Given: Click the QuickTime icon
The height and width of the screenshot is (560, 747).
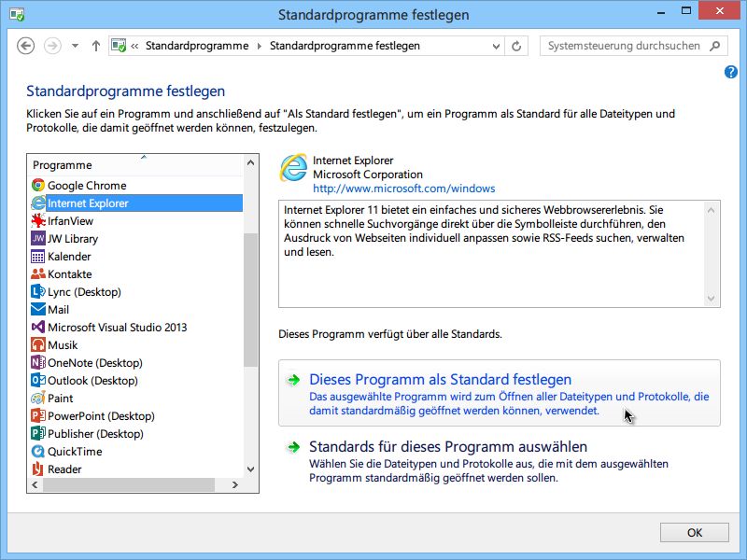Looking at the screenshot, I should (x=38, y=451).
